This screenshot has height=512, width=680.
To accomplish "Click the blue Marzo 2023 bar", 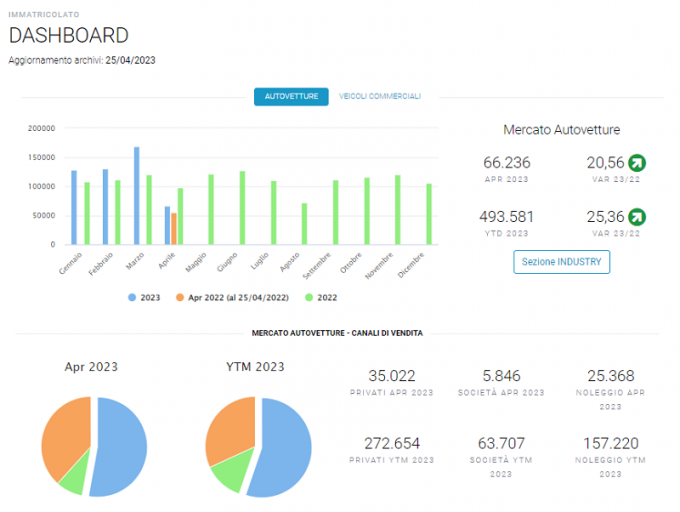I will (137, 196).
